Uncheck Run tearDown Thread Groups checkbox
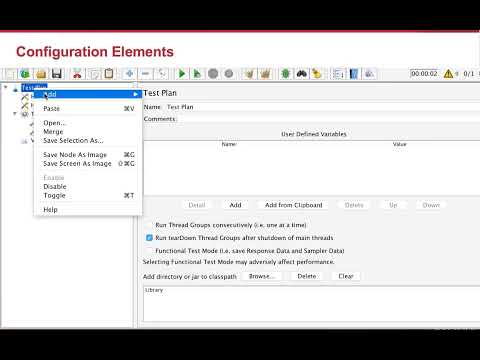This screenshot has height=360, width=480. point(149,238)
